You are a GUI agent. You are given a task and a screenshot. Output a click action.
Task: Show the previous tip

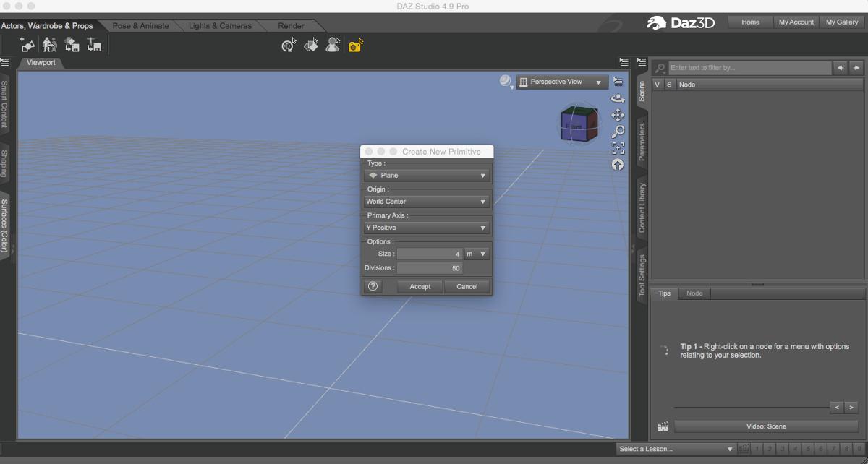coord(837,408)
